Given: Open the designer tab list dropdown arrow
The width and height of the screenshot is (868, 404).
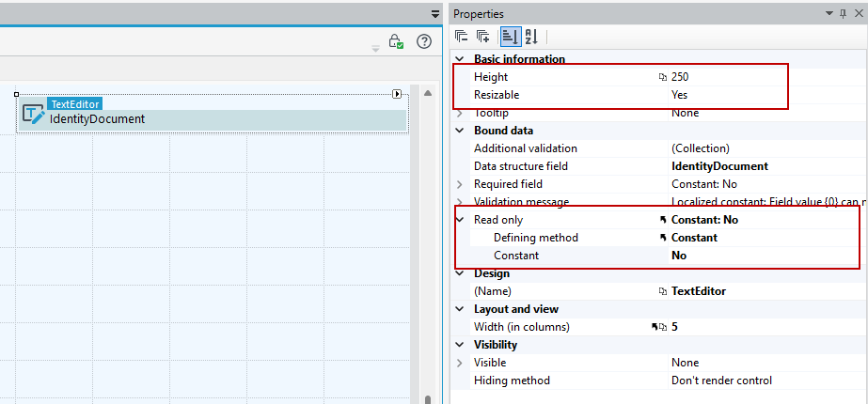Looking at the screenshot, I should [434, 14].
